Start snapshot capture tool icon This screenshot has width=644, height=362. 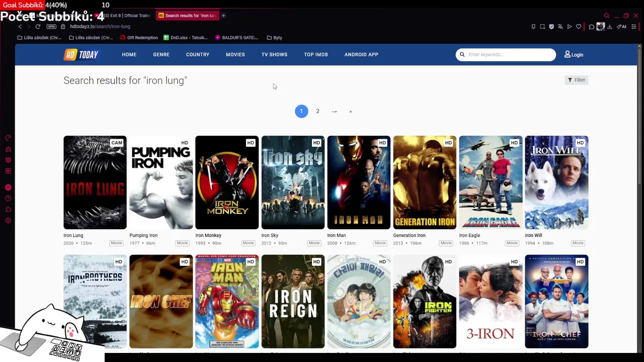coord(542,27)
